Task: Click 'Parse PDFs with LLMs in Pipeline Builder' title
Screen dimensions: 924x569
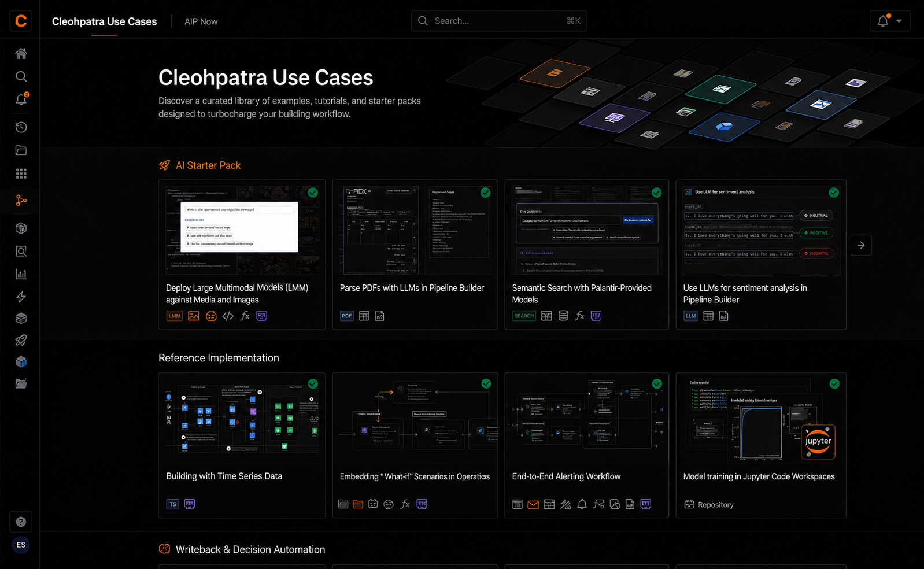Action: (412, 288)
